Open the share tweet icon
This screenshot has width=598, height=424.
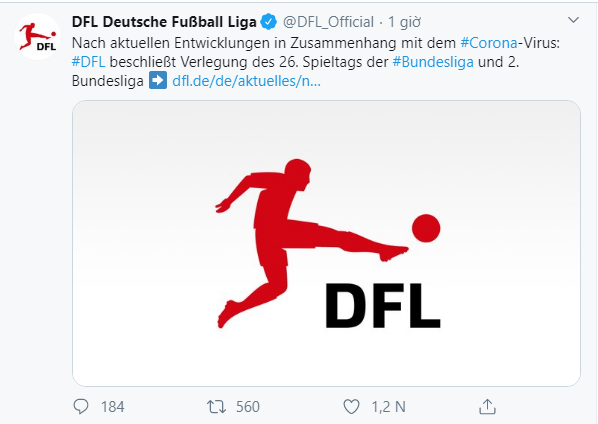coord(487,406)
